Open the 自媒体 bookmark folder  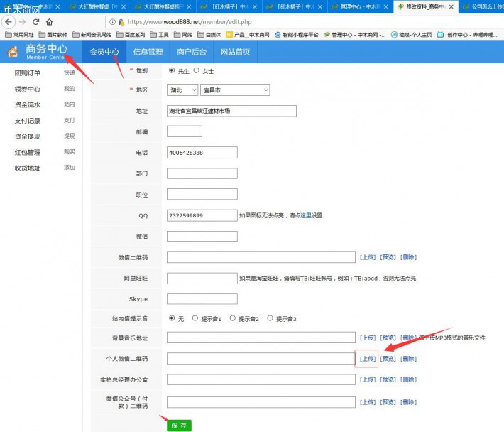point(209,35)
